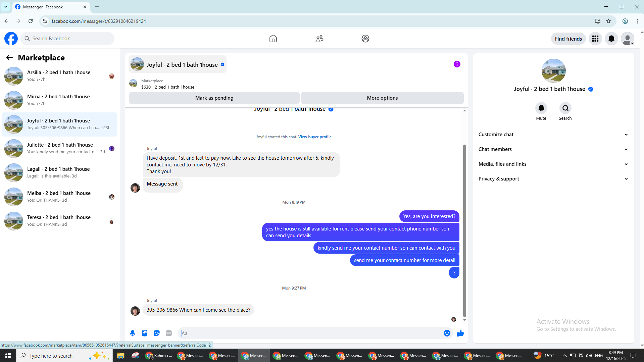Open the volume icon in system tray

pos(589,356)
